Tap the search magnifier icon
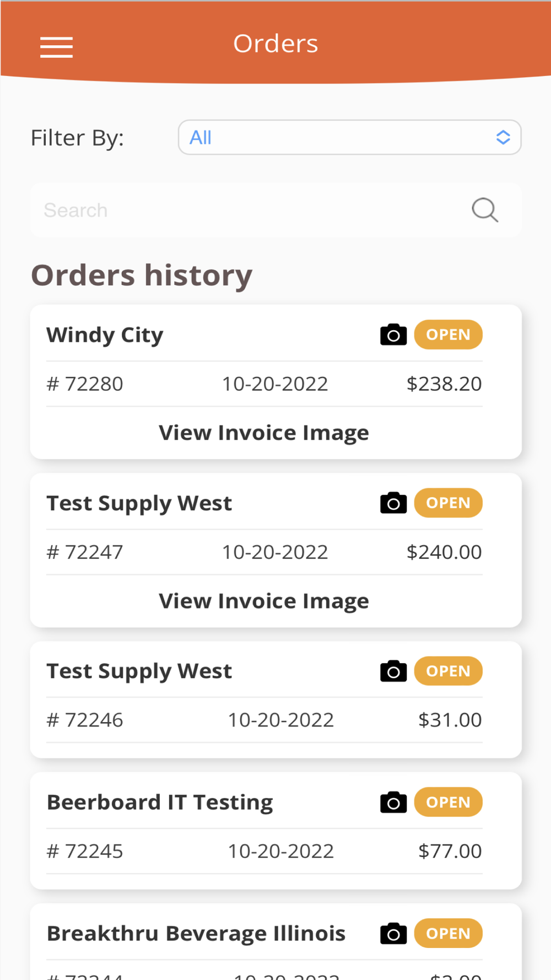The width and height of the screenshot is (551, 980). coord(485,210)
